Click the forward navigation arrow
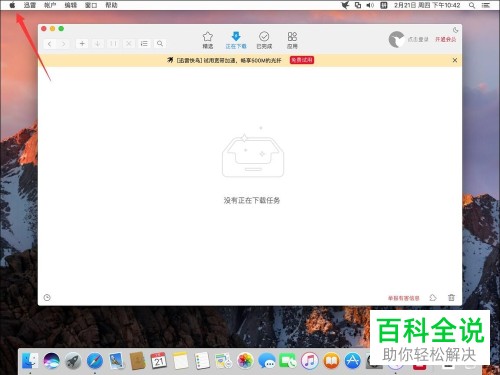Viewport: 500px width, 375px height. coord(63,44)
